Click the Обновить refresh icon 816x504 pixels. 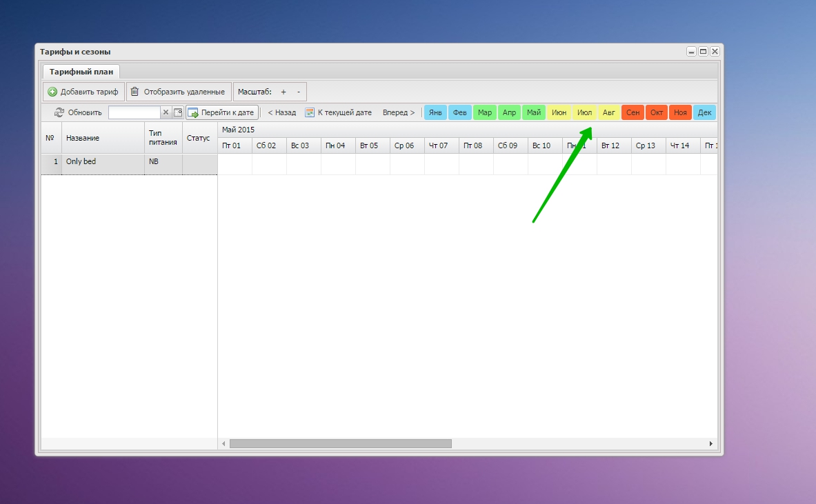pyautogui.click(x=59, y=112)
